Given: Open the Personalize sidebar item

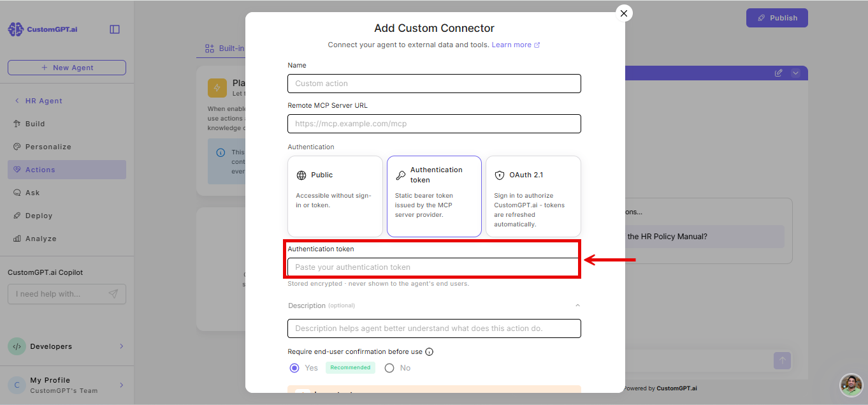Looking at the screenshot, I should coord(67,147).
